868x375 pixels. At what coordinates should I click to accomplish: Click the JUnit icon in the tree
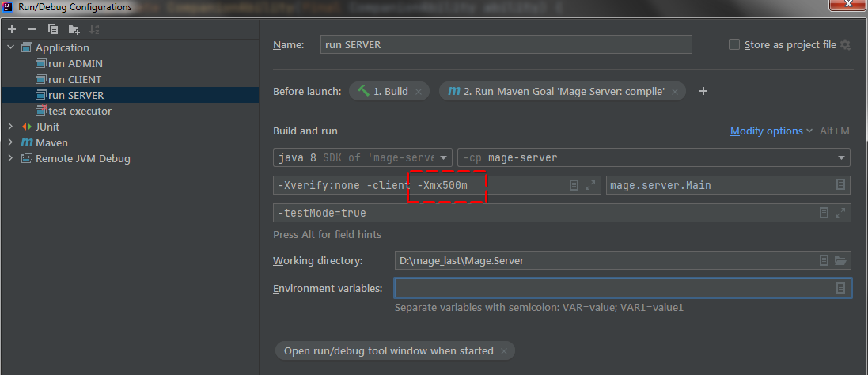click(27, 127)
